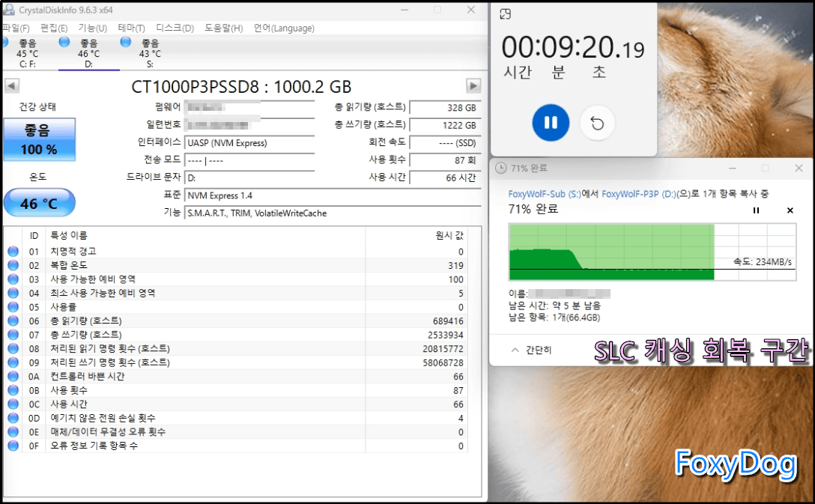Click the 좋음 100 % health status button
Viewport: 815px width, 504px height.
tap(40, 140)
